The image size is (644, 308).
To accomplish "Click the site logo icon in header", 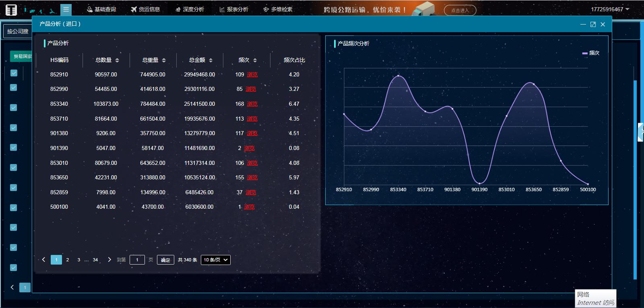I will click(x=11, y=10).
